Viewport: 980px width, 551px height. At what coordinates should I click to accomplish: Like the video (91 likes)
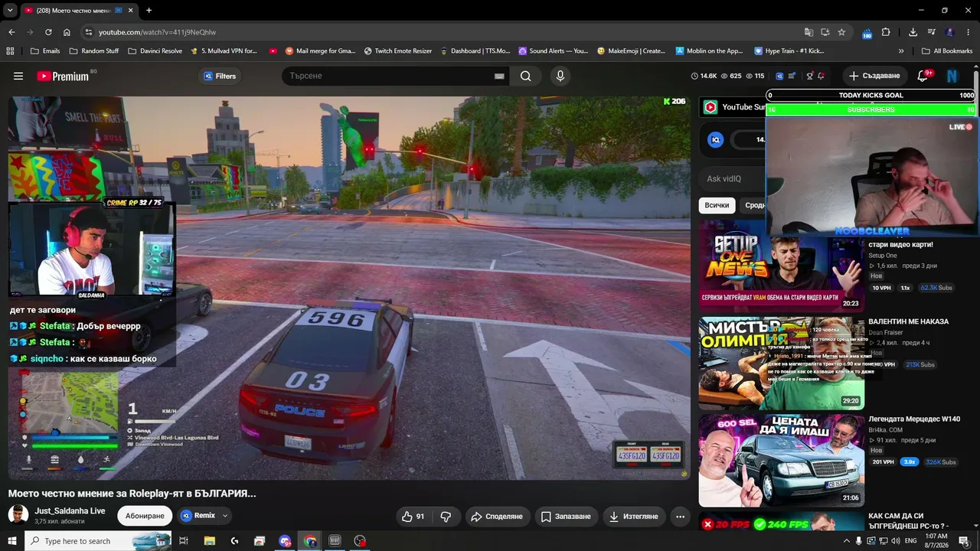click(413, 517)
